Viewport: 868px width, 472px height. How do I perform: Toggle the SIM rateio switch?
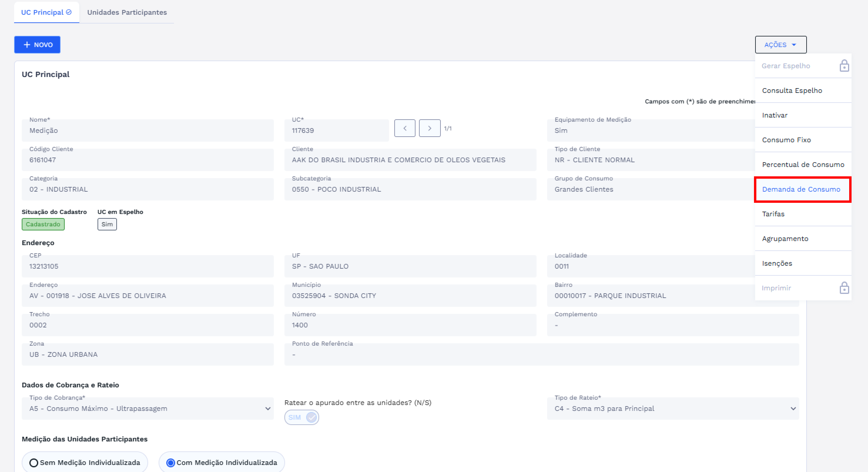[301, 417]
